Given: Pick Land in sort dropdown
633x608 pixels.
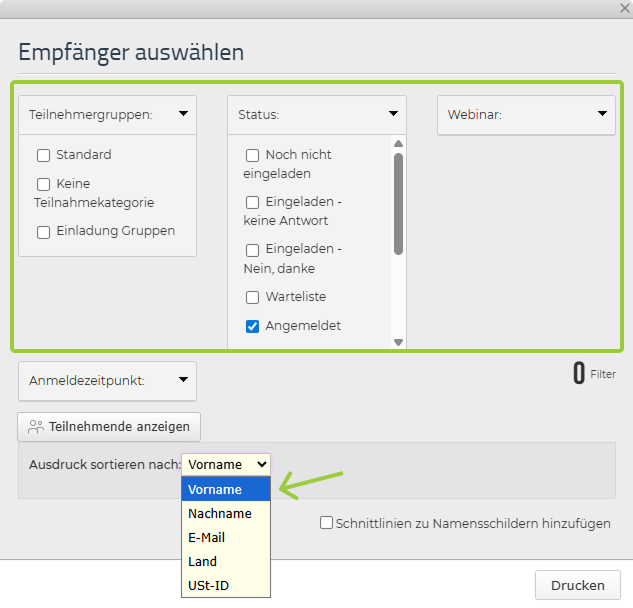Looking at the screenshot, I should click(x=202, y=561).
